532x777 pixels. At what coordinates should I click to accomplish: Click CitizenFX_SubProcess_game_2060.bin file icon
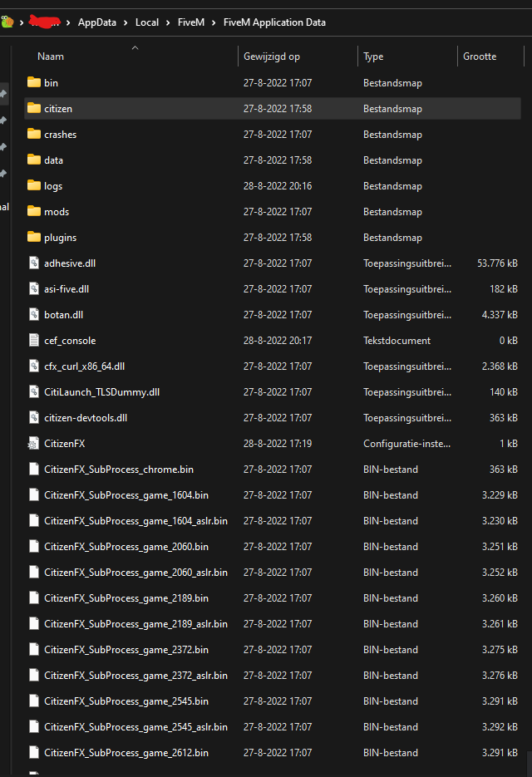coord(34,546)
